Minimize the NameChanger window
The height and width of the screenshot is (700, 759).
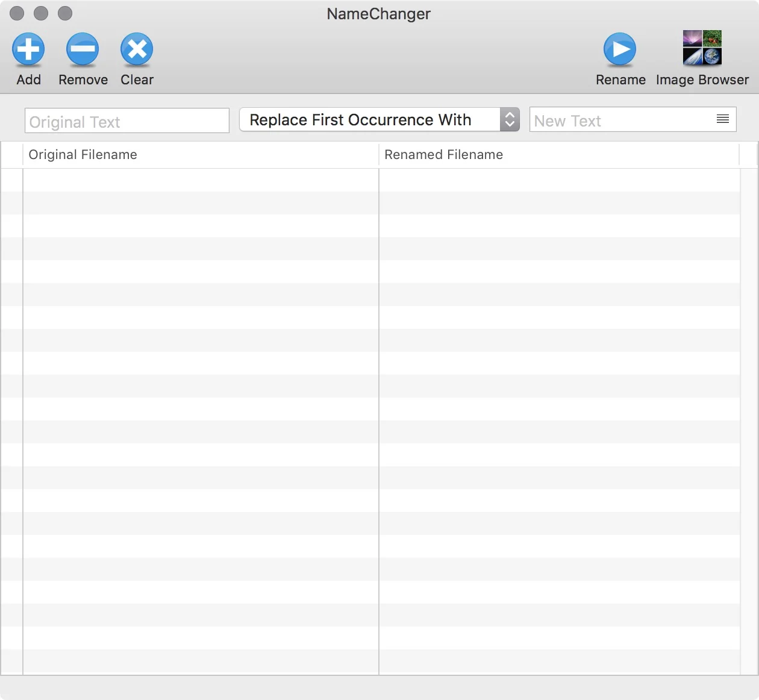(x=41, y=13)
